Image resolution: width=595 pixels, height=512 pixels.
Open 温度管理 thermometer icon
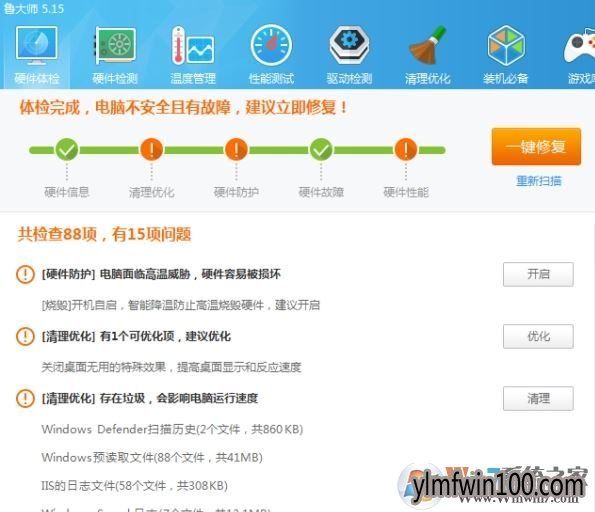click(193, 45)
